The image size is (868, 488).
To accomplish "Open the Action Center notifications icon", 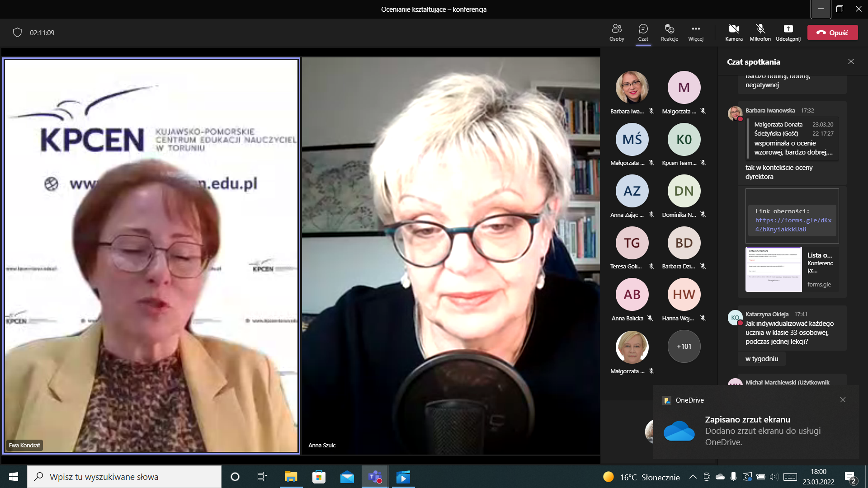I will (x=850, y=477).
